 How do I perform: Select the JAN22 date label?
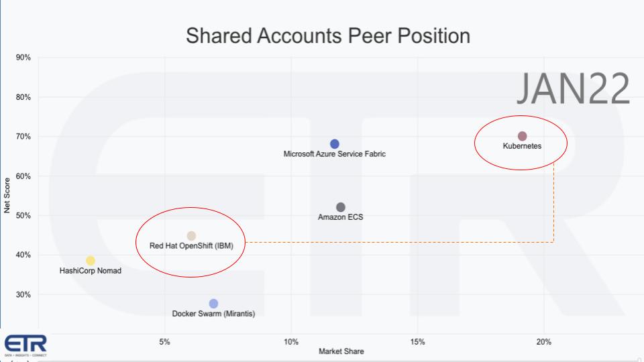coord(573,89)
